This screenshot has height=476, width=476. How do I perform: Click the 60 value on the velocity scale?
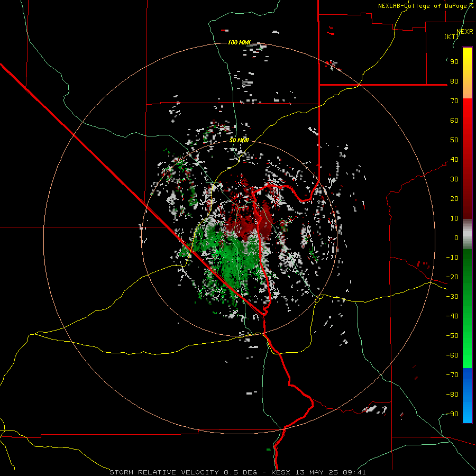tap(454, 121)
